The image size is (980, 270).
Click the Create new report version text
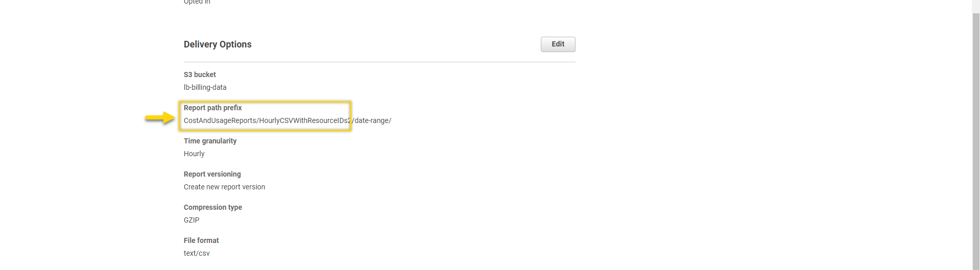224,187
